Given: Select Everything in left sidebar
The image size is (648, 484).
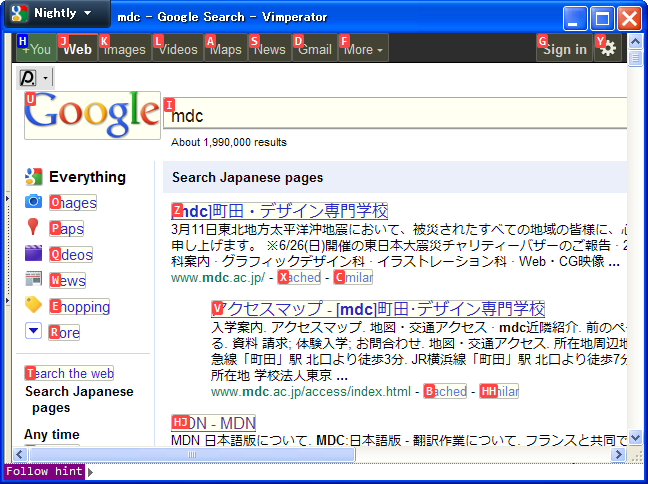Looking at the screenshot, I should pos(87,177).
